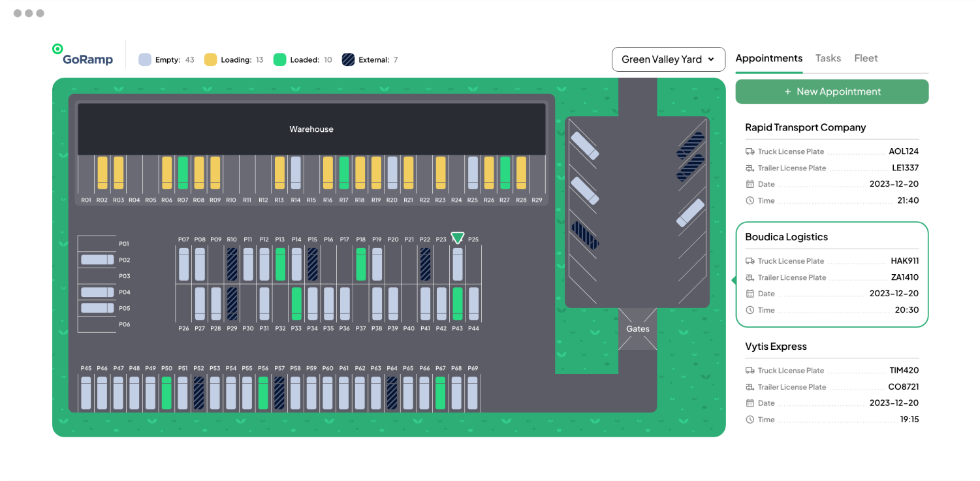
Task: Select the horizontal trailer in slot P02
Action: click(97, 260)
